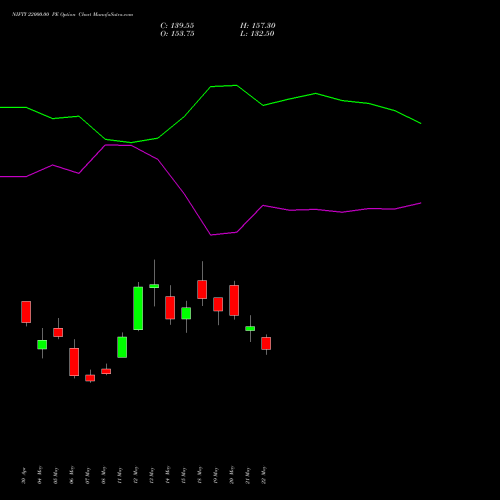Click the NIFTY PE Option chart title
500x500 pixels.
click(x=72, y=15)
